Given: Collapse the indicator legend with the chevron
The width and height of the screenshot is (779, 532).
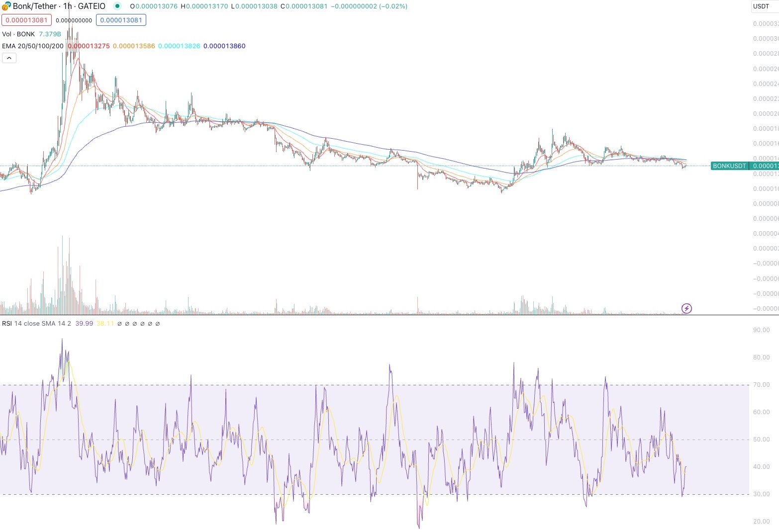Looking at the screenshot, I should click(9, 58).
